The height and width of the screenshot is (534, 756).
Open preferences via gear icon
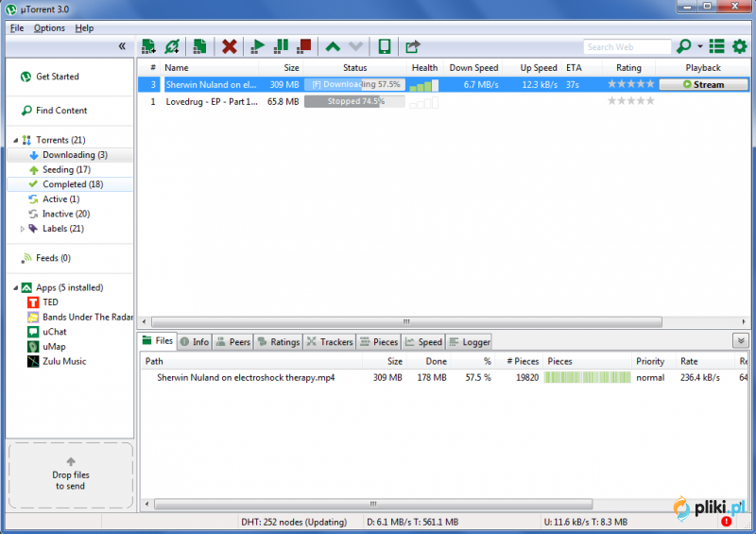point(739,47)
